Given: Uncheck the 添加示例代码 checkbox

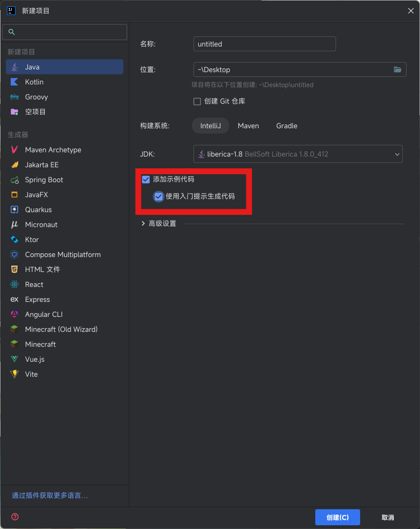Looking at the screenshot, I should (x=146, y=179).
